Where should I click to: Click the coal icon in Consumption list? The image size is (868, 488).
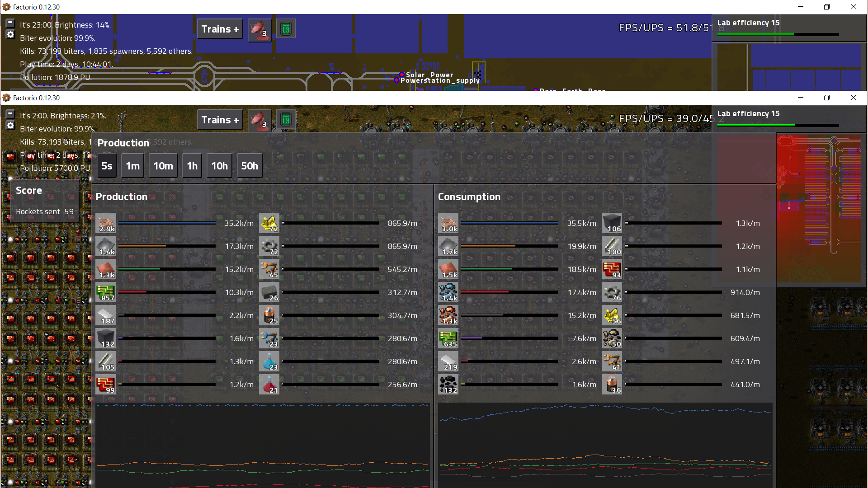(x=448, y=385)
